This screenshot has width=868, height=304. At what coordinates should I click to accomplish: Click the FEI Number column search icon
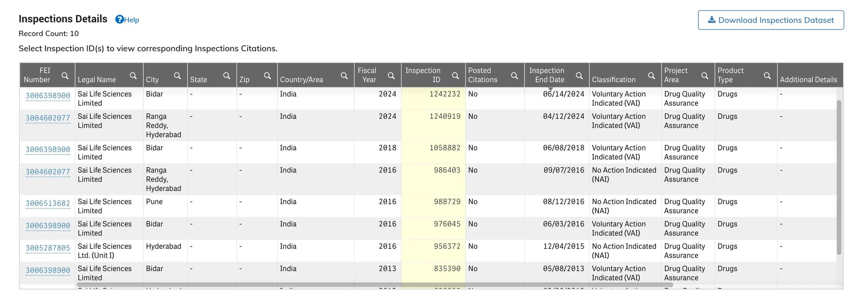click(x=65, y=76)
